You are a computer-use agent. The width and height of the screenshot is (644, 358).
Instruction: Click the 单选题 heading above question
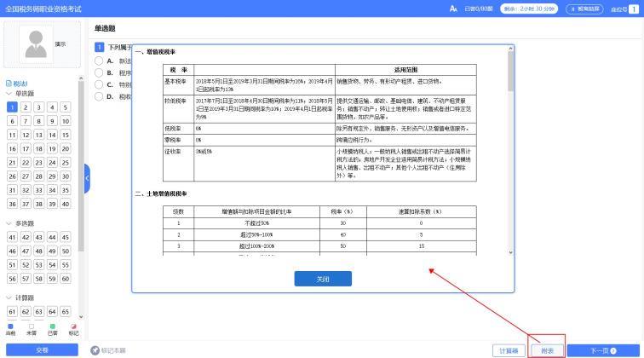coord(105,28)
